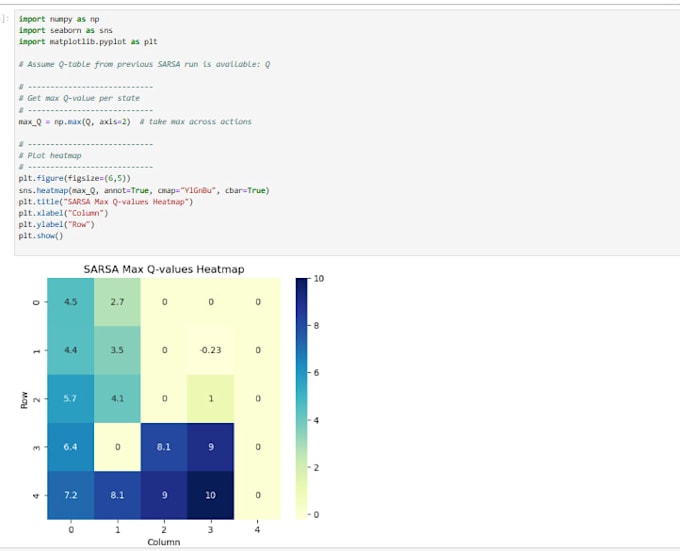
Task: Click the 8.1 cell in heatmap row 3
Action: (x=164, y=447)
